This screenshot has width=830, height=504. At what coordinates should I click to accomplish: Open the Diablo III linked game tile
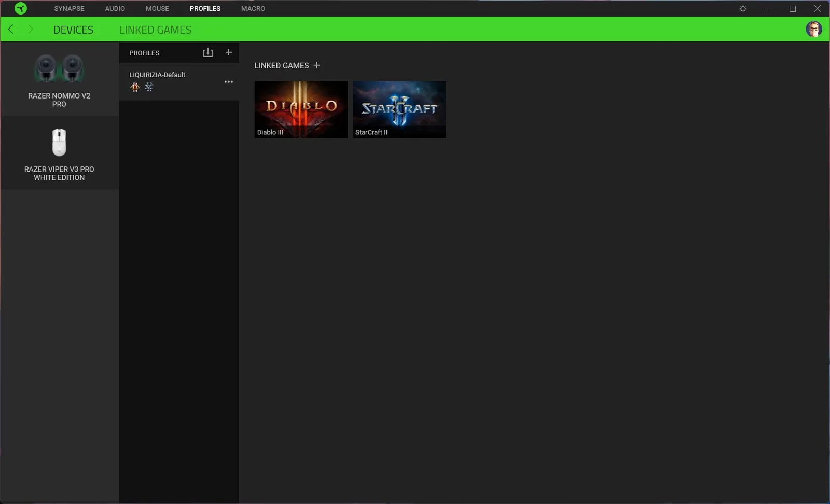pyautogui.click(x=301, y=109)
